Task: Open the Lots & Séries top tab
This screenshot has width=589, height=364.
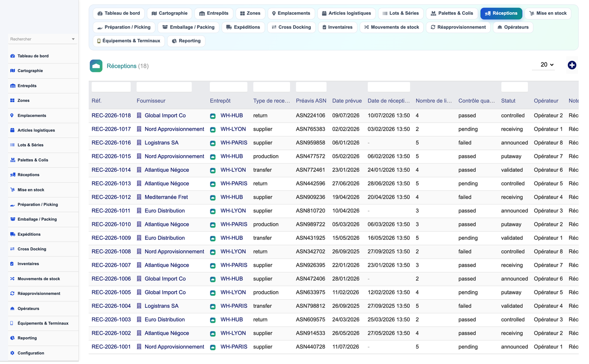Action: point(401,13)
